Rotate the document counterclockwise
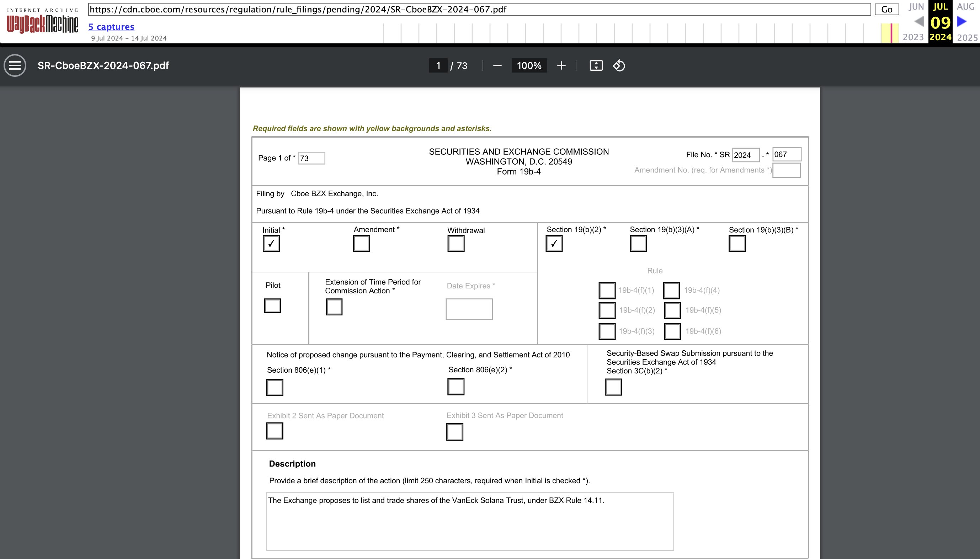 619,66
